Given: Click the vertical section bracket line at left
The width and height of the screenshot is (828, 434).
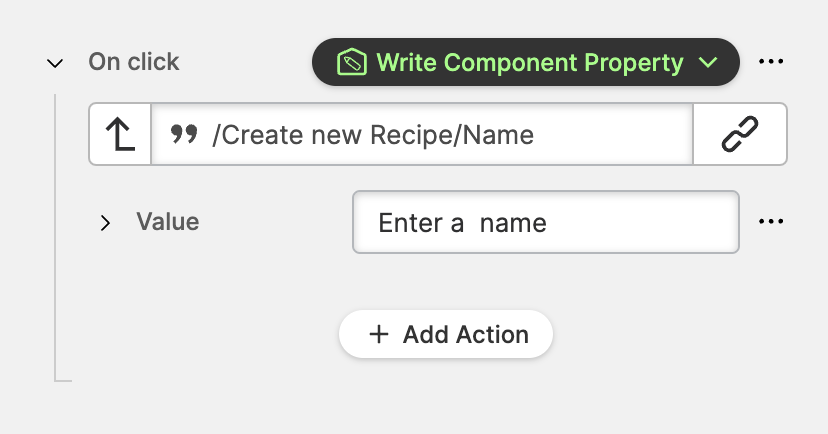Looking at the screenshot, I should [x=55, y=240].
